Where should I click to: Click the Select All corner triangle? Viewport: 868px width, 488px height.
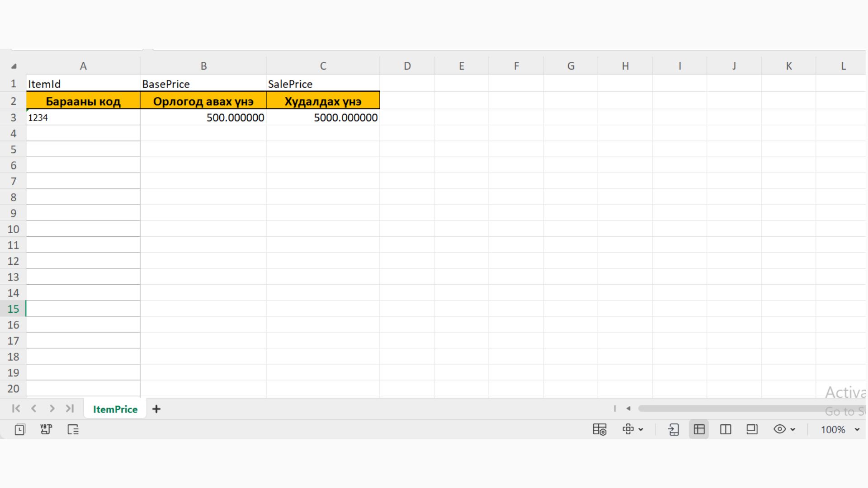(14, 66)
